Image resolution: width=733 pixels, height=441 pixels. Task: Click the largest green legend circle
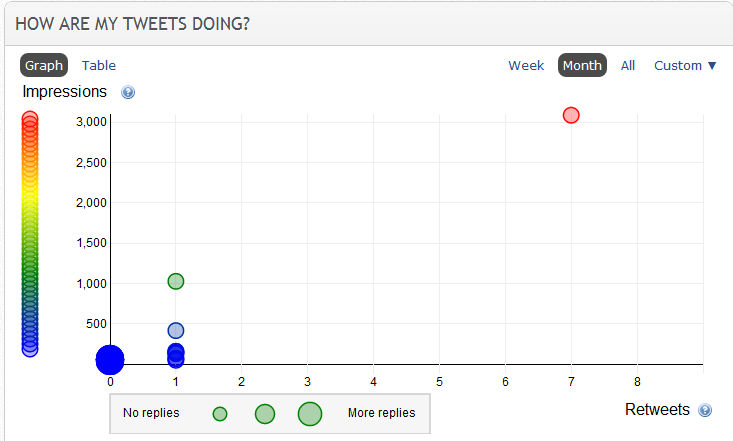point(310,413)
